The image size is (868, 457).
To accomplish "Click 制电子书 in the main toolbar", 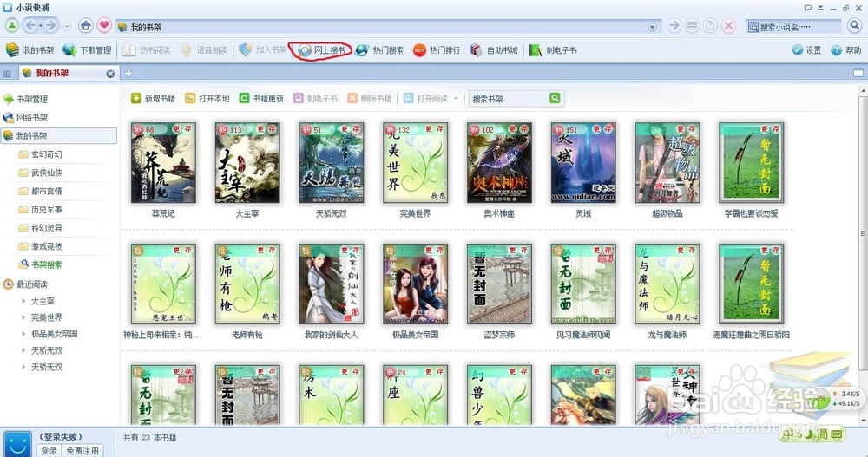I will tap(552, 50).
